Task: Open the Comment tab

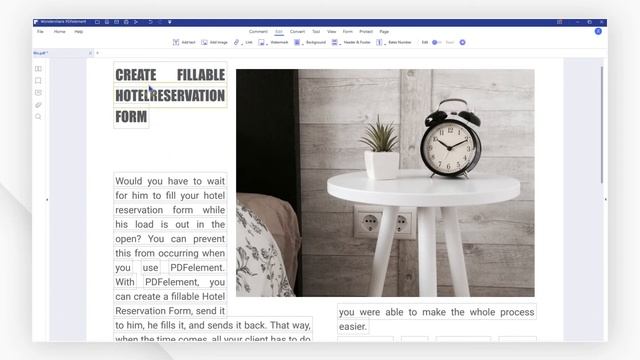Action: click(258, 31)
